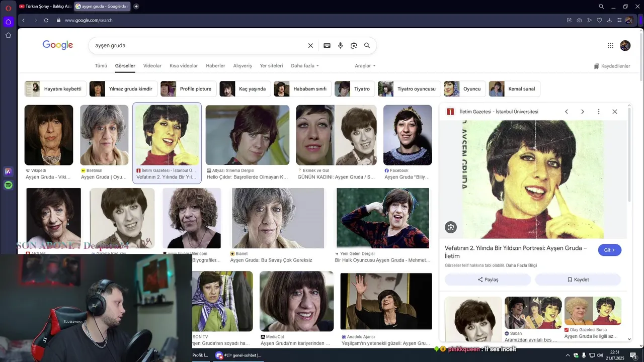Select the Kemal sunal filter chip
644x362 pixels.
pyautogui.click(x=514, y=89)
